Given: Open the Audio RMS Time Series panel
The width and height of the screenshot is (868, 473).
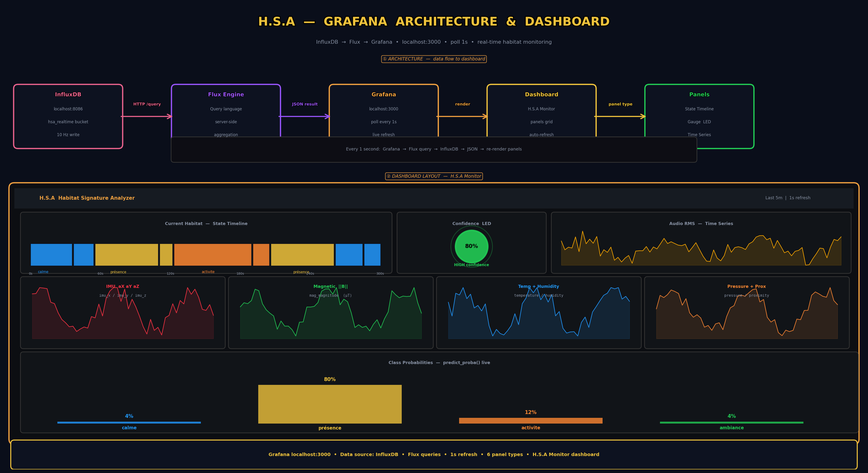Looking at the screenshot, I should (x=701, y=242).
